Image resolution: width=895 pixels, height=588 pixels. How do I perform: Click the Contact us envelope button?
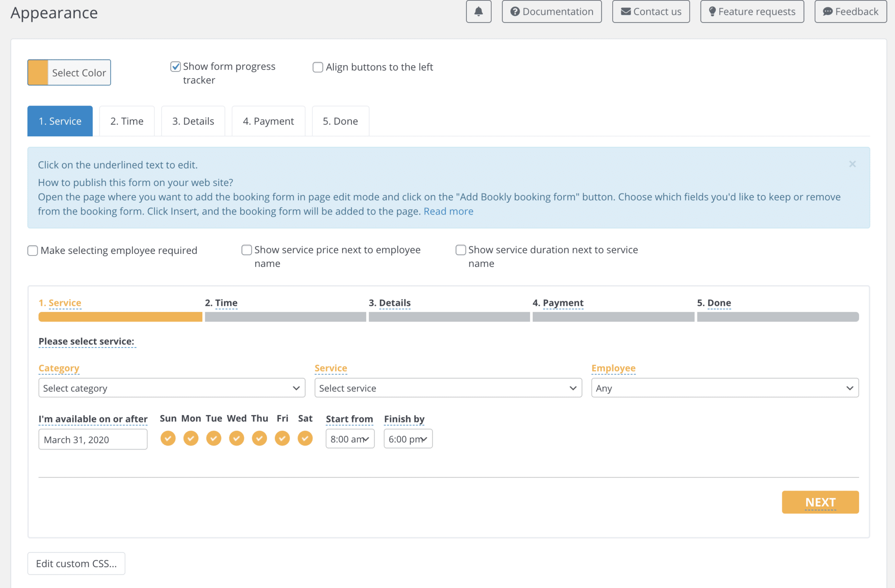(x=651, y=12)
